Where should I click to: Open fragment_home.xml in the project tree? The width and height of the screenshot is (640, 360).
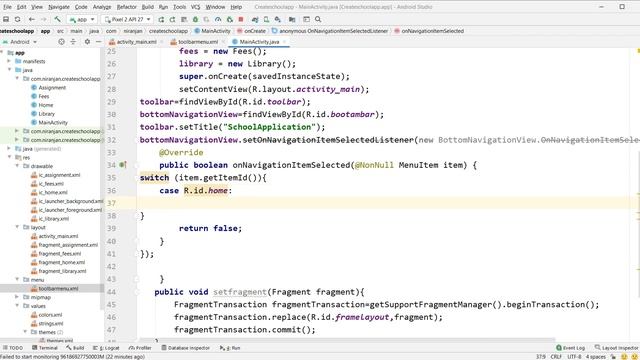62,262
